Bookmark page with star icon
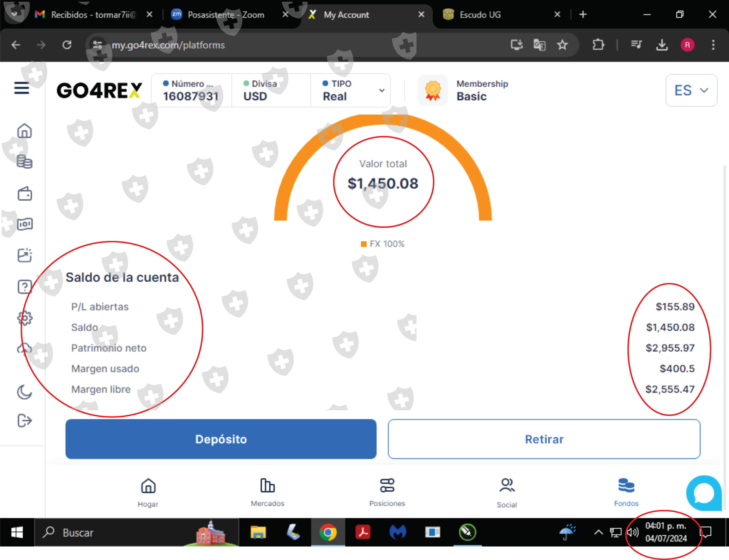 [562, 45]
